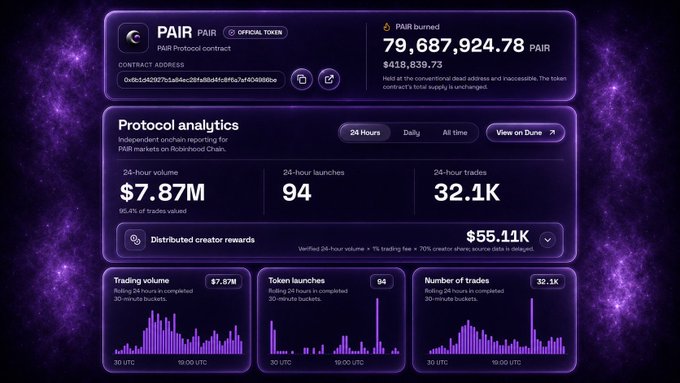Image resolution: width=680 pixels, height=383 pixels.
Task: Click the Trading volume chart
Action: 178,333
